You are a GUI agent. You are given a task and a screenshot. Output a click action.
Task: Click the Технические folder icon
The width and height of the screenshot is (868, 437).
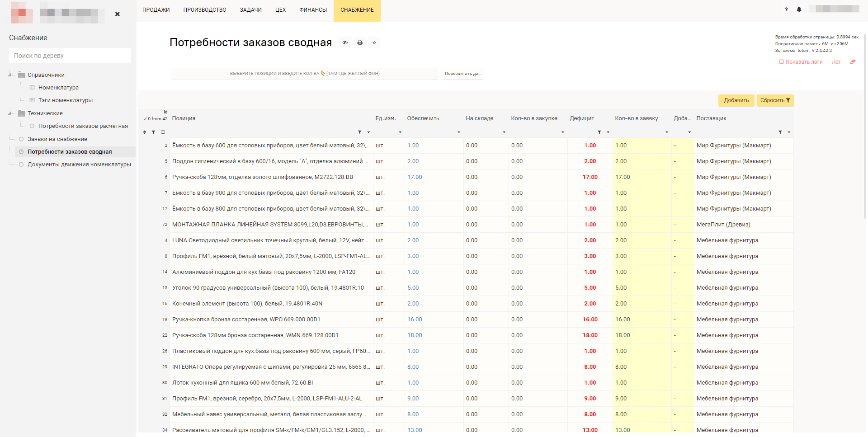pos(21,113)
